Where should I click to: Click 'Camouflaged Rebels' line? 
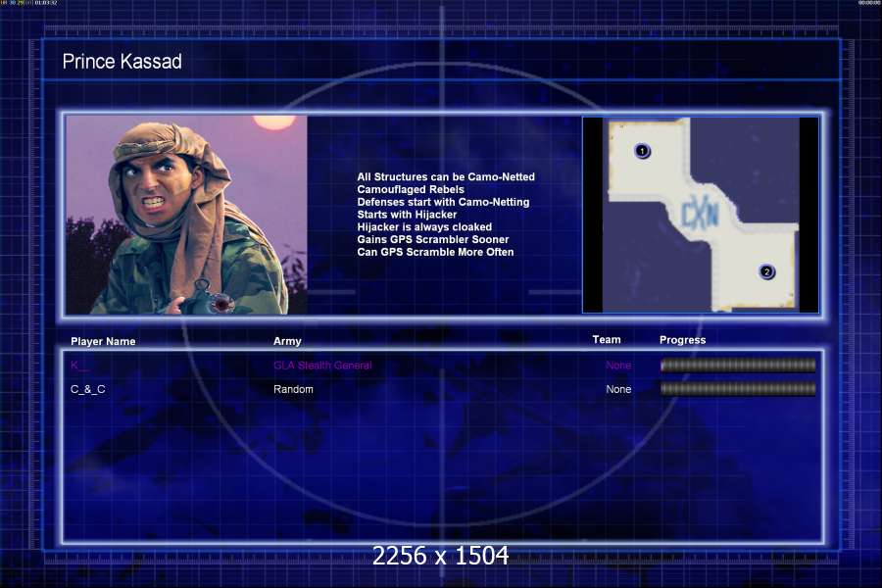point(410,189)
